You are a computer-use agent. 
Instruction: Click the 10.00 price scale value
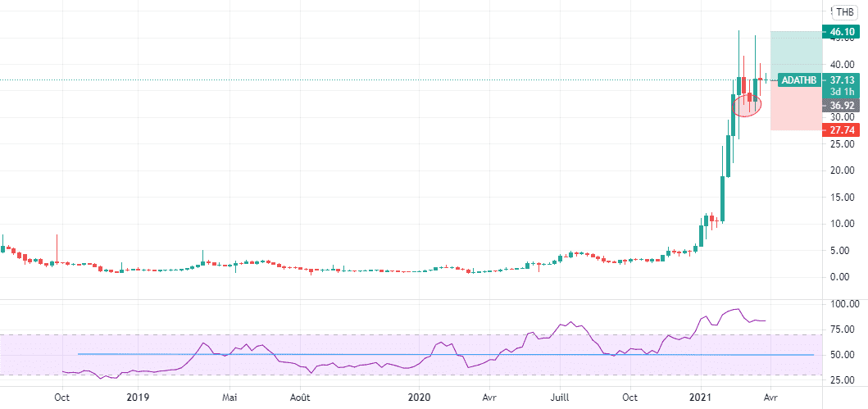pos(842,224)
